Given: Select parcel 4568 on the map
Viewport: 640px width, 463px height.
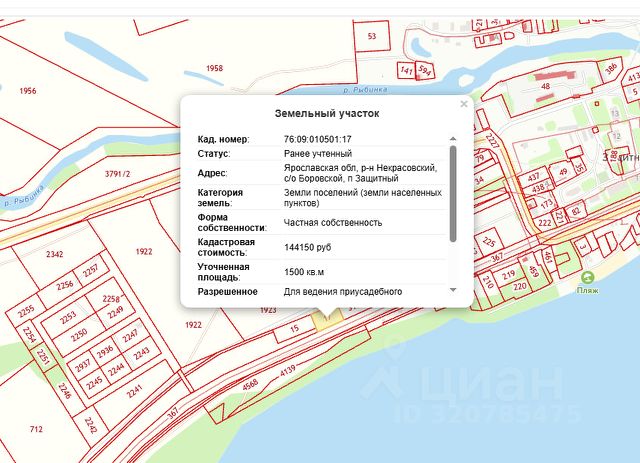Looking at the screenshot, I should coord(250,385).
